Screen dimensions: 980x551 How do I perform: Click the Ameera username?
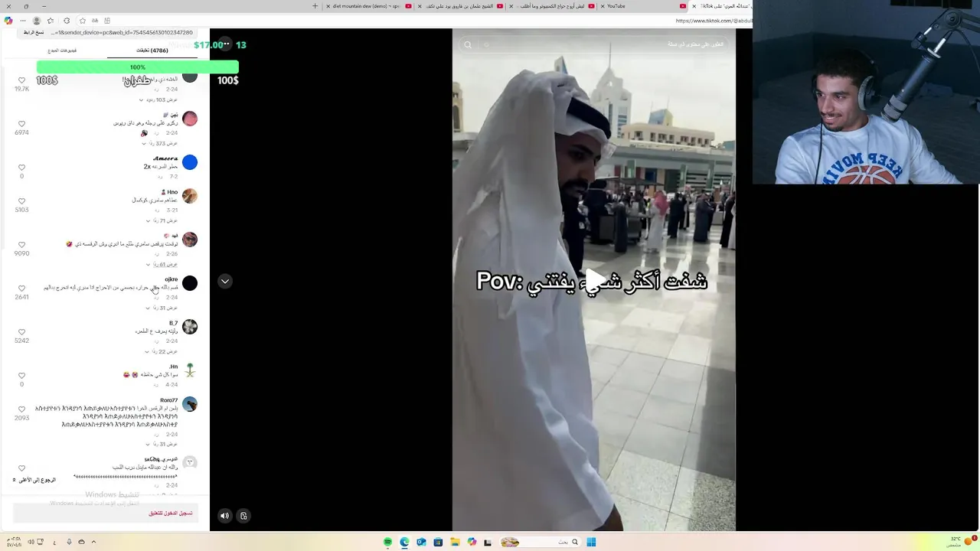pyautogui.click(x=165, y=158)
